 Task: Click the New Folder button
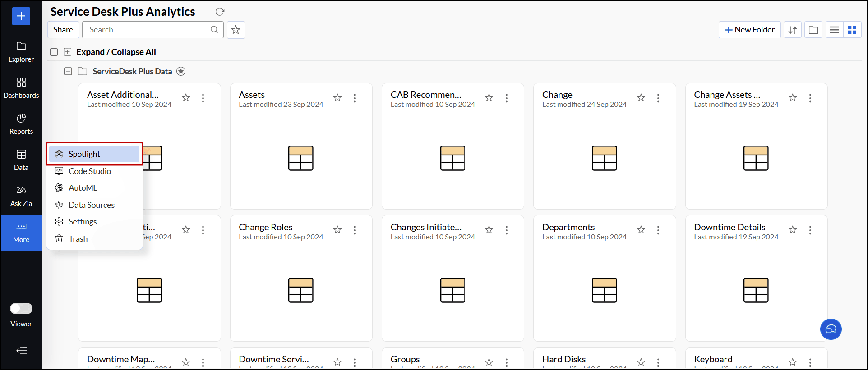point(749,30)
